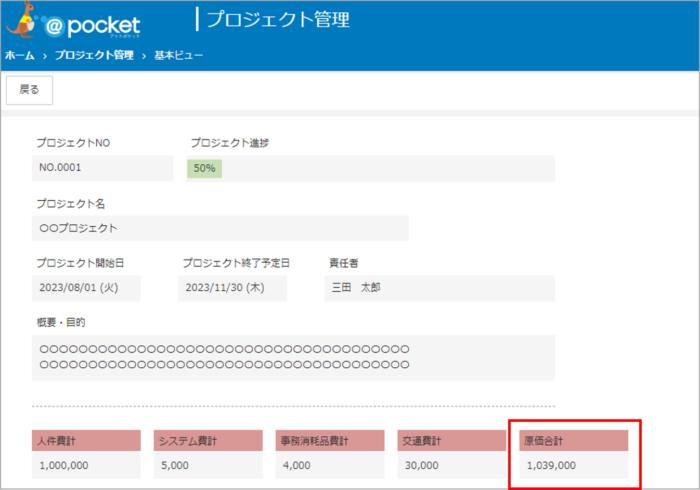
Task: Click the 概要・目的 label
Action: click(61, 322)
